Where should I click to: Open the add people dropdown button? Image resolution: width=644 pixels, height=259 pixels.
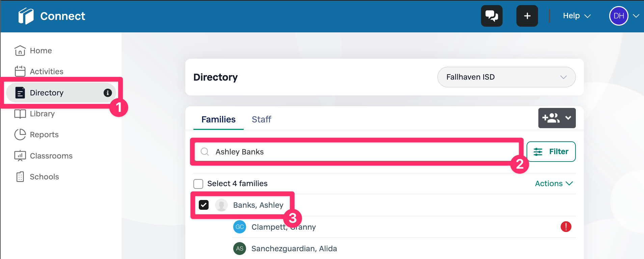click(x=557, y=118)
